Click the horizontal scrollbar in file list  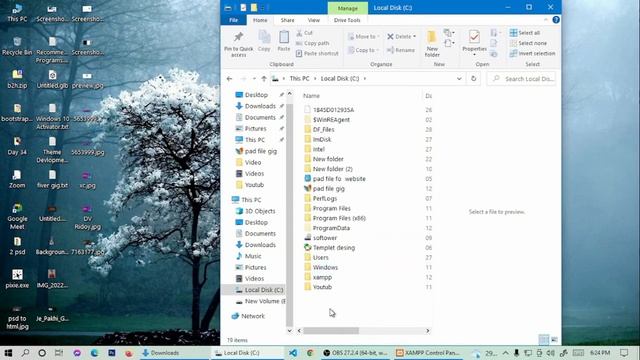pos(331,331)
